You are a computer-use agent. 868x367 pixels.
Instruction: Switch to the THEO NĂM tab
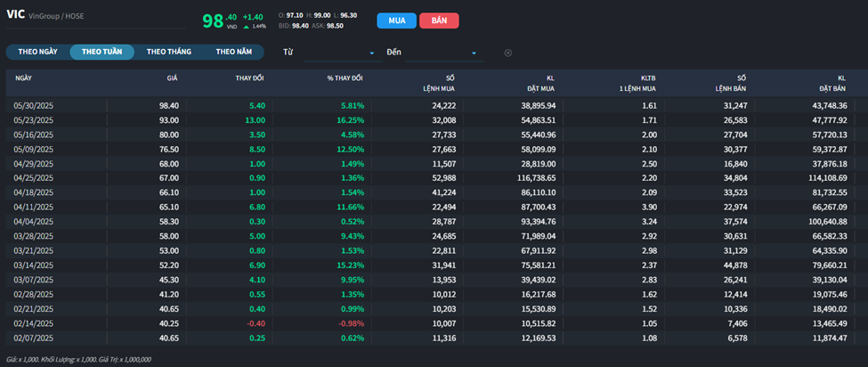(x=233, y=52)
